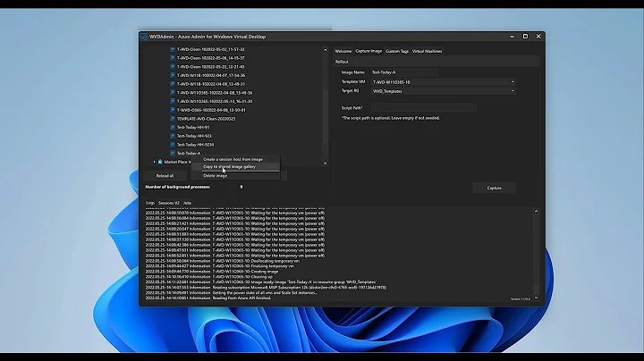644x361 pixels.
Task: Click image icon beside T-AVD-Clean row ending 11-57-32
Action: click(x=173, y=49)
